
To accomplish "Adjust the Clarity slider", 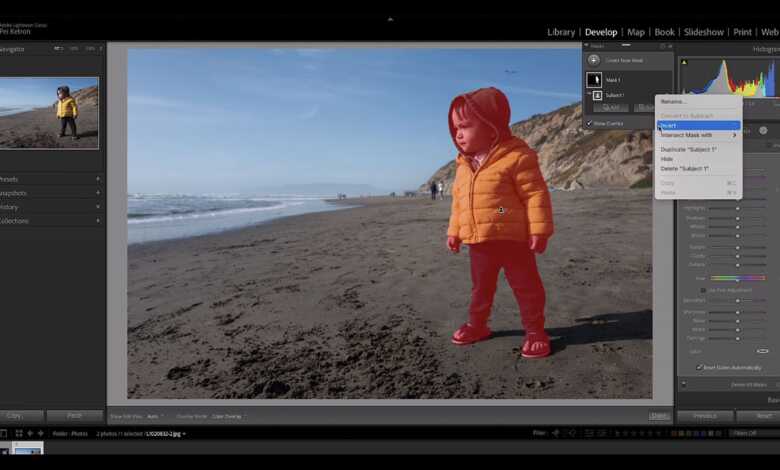I will [x=738, y=256].
